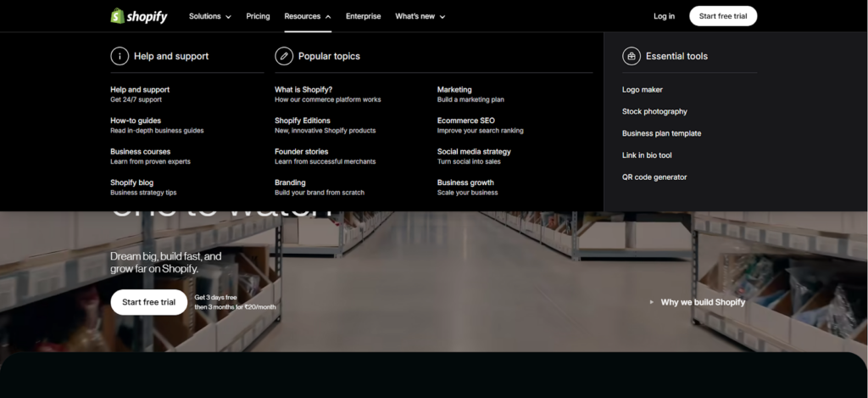Click the play icon before Why we build Shopify
The image size is (868, 398).
[652, 302]
